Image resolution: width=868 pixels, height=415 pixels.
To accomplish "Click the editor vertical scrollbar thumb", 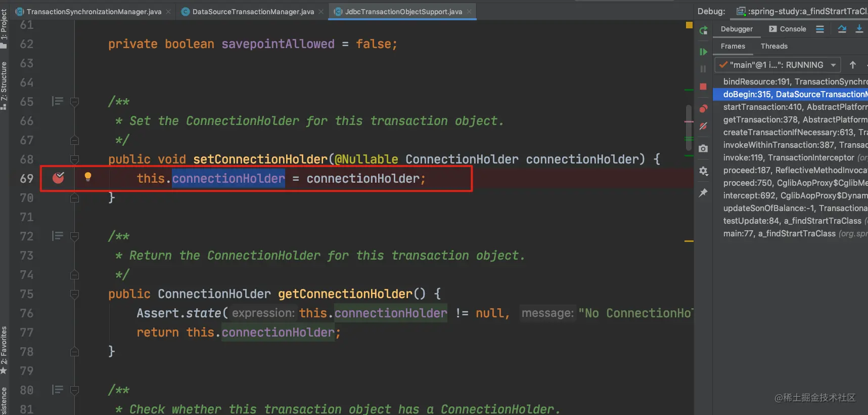I will [689, 128].
